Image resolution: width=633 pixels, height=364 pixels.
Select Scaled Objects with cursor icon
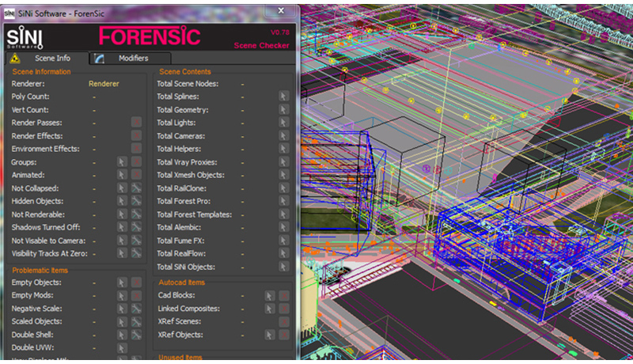122,321
